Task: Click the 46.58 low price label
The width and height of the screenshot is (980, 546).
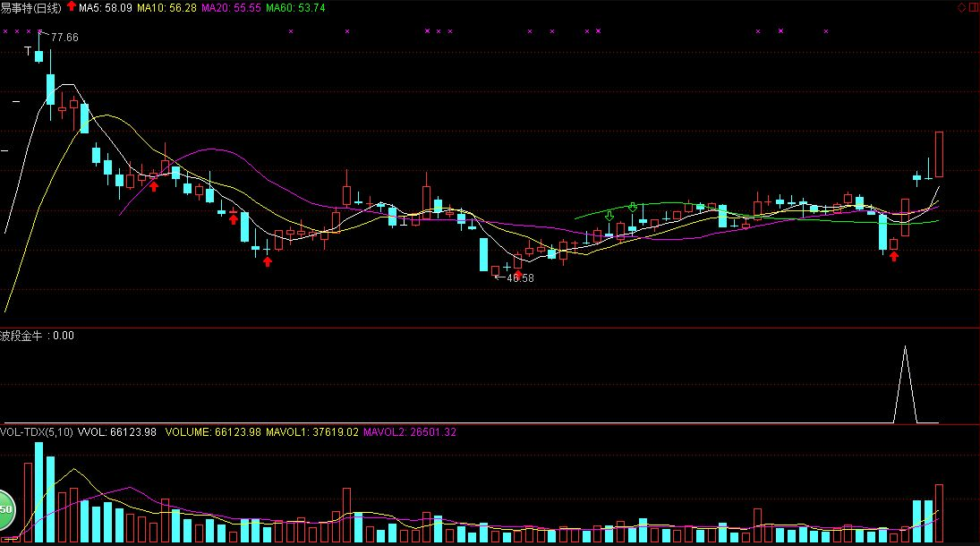Action: (520, 278)
